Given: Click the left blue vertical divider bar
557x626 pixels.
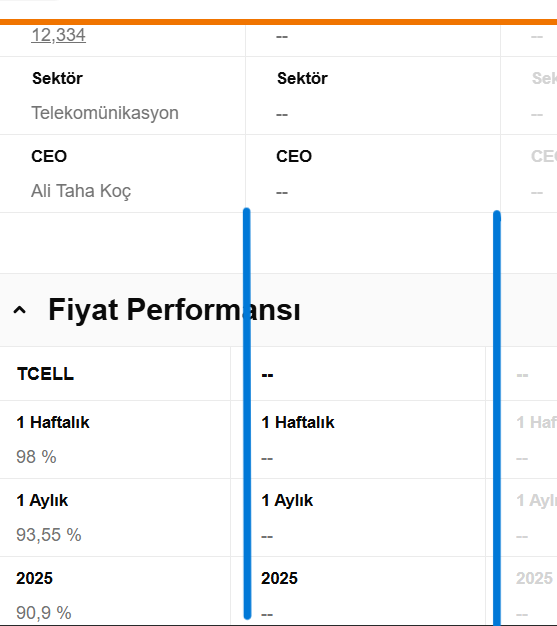Looking at the screenshot, I should coord(247,413).
